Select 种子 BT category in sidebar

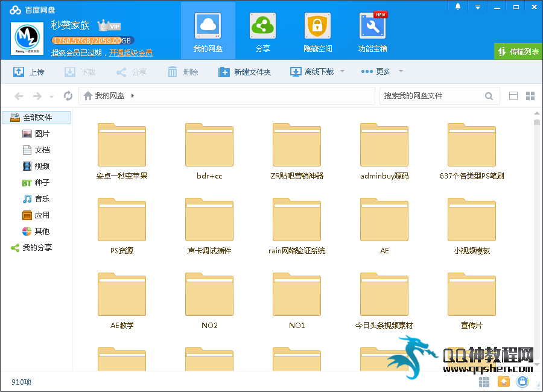[36, 183]
